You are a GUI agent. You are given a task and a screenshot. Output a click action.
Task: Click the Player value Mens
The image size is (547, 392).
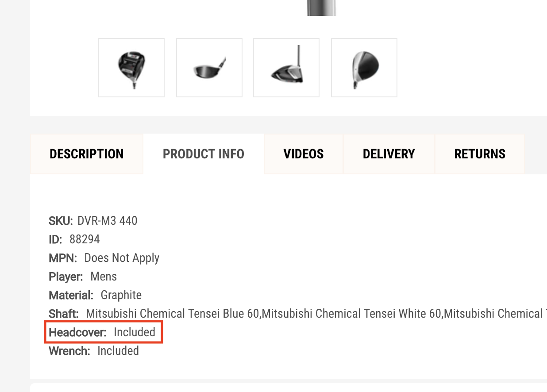[104, 277]
